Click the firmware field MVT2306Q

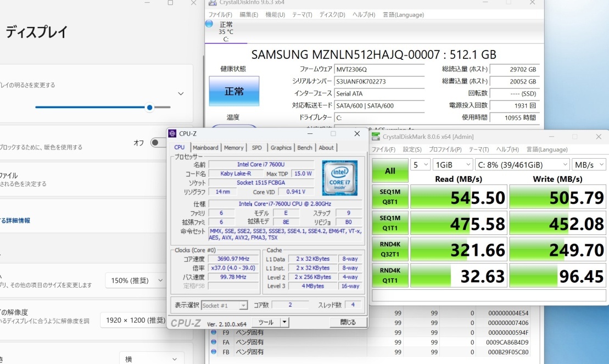pyautogui.click(x=379, y=69)
